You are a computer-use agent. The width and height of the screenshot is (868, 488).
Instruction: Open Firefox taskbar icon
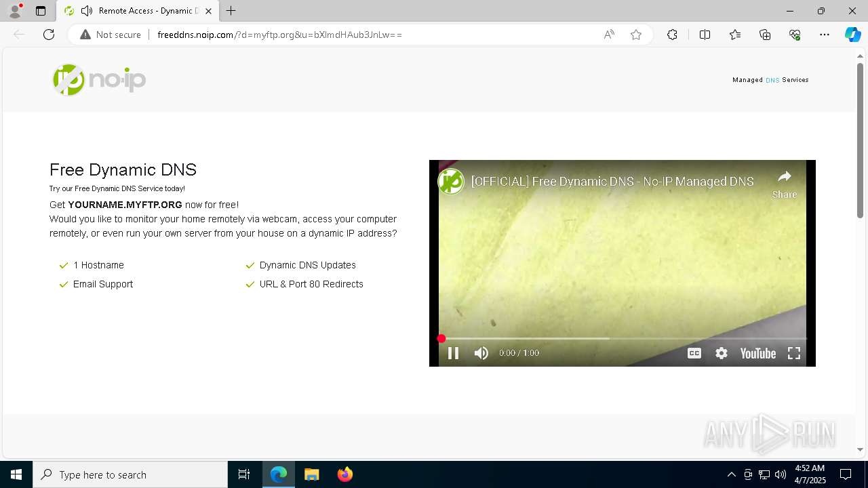pos(344,474)
